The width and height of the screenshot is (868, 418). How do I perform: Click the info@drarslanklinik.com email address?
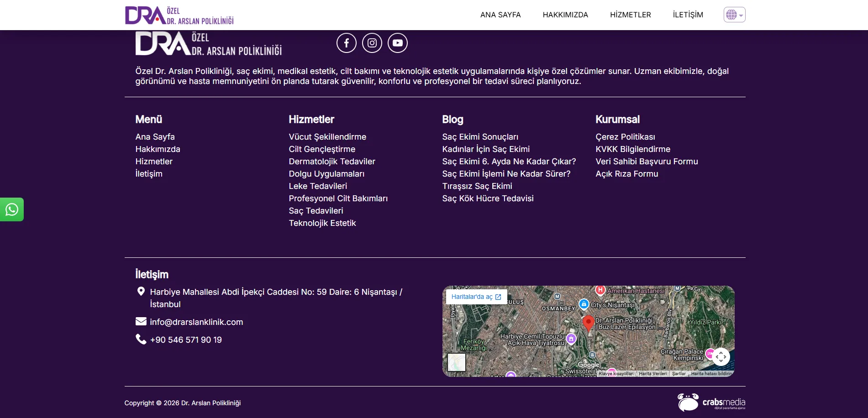coord(196,322)
